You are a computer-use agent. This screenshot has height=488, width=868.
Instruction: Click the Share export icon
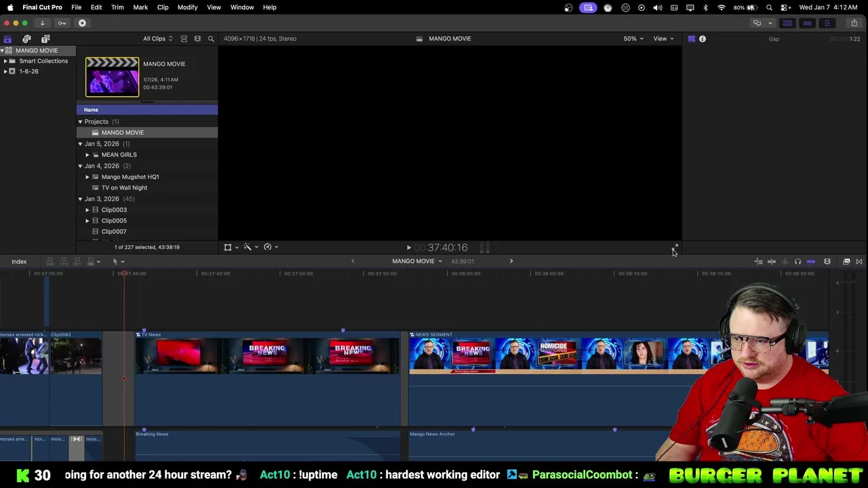coord(854,23)
